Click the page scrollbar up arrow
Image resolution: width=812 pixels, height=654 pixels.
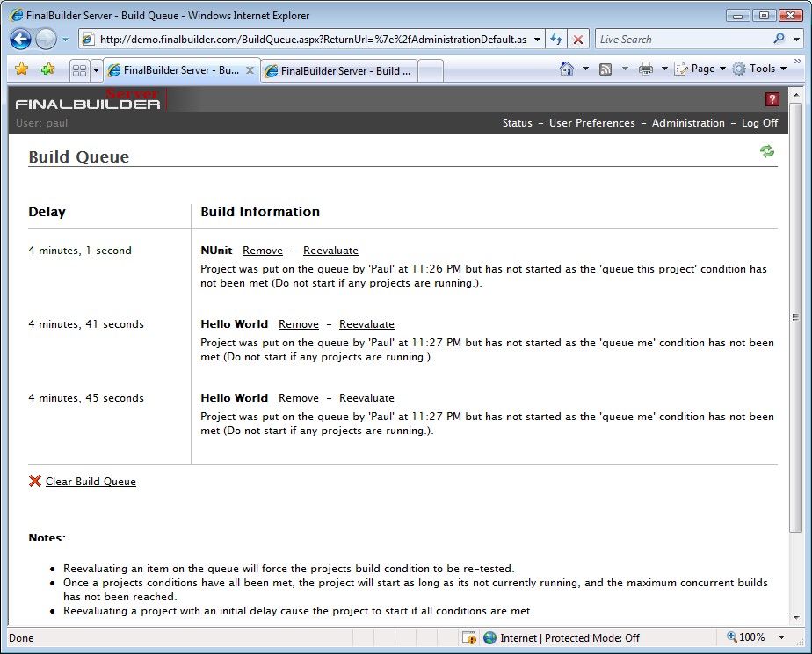click(x=796, y=95)
